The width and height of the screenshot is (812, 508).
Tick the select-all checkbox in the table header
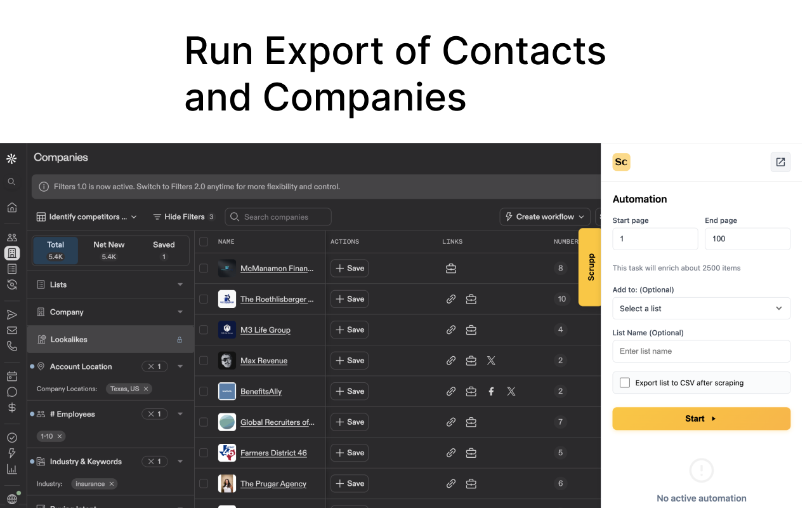(204, 241)
